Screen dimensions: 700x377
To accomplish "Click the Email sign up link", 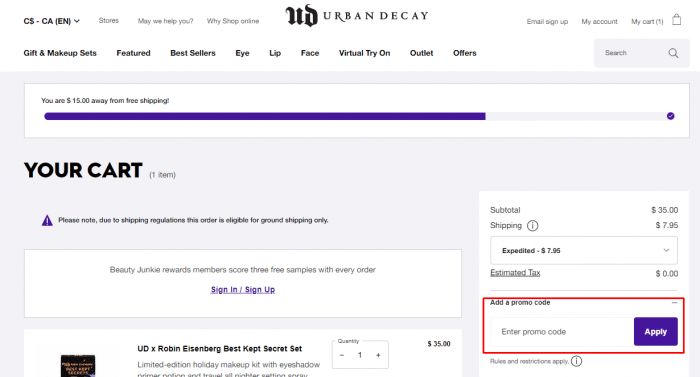I will tap(547, 21).
